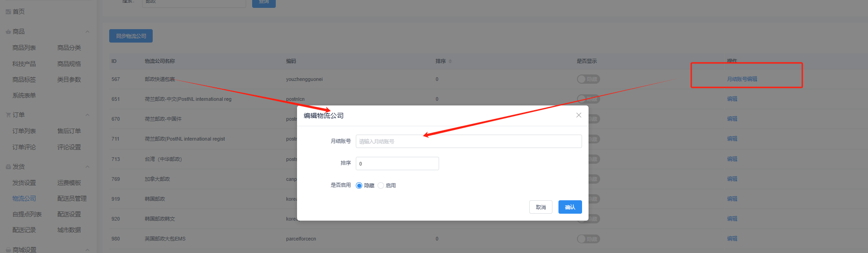Toggle display switch for 邮政快递包裹 row
Image resolution: width=868 pixels, height=253 pixels.
tap(588, 79)
